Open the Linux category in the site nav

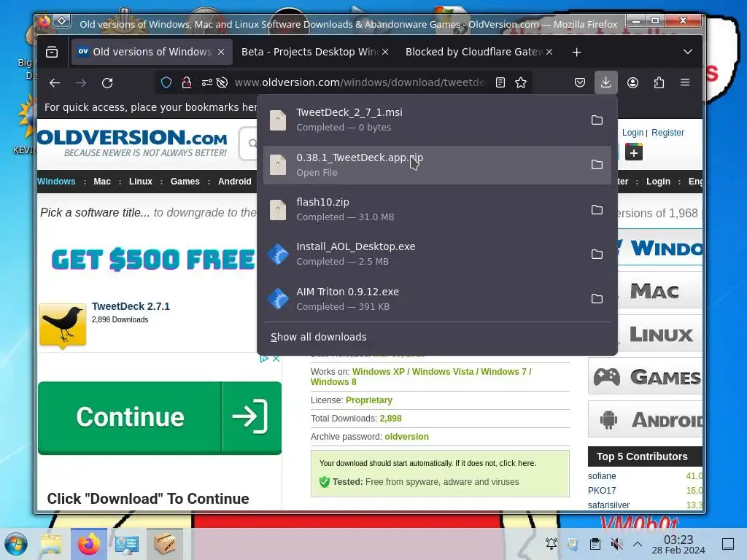141,182
